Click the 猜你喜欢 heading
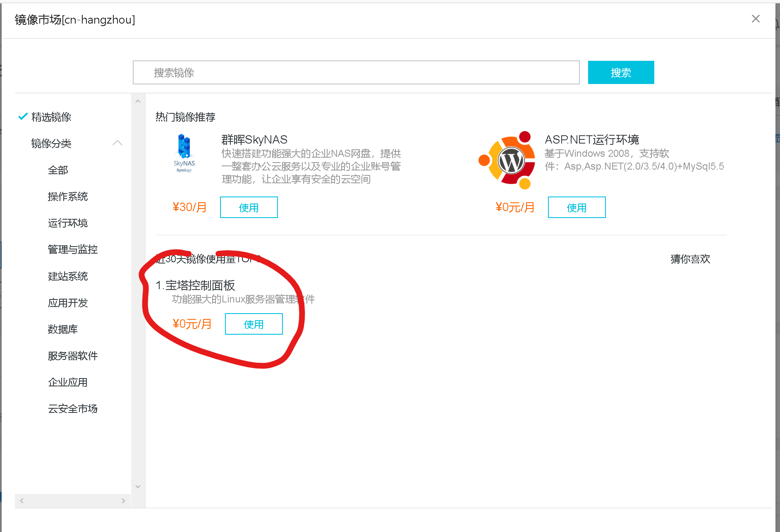 click(690, 259)
